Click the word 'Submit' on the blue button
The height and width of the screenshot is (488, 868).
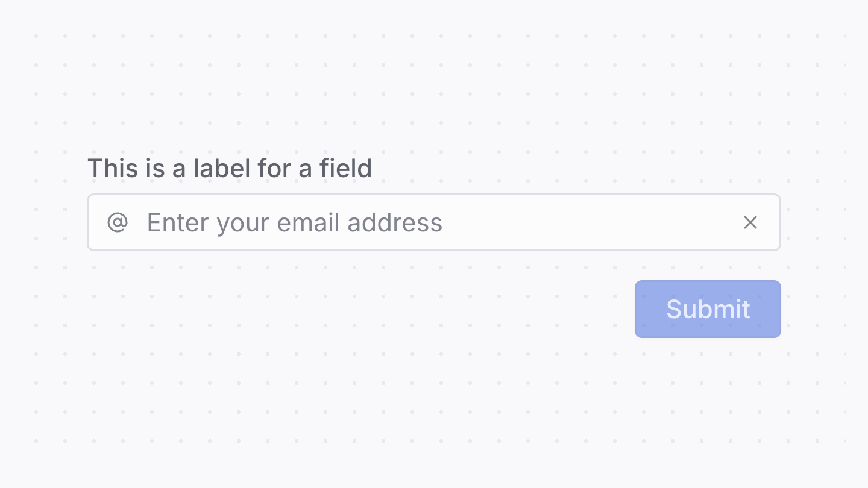point(708,309)
